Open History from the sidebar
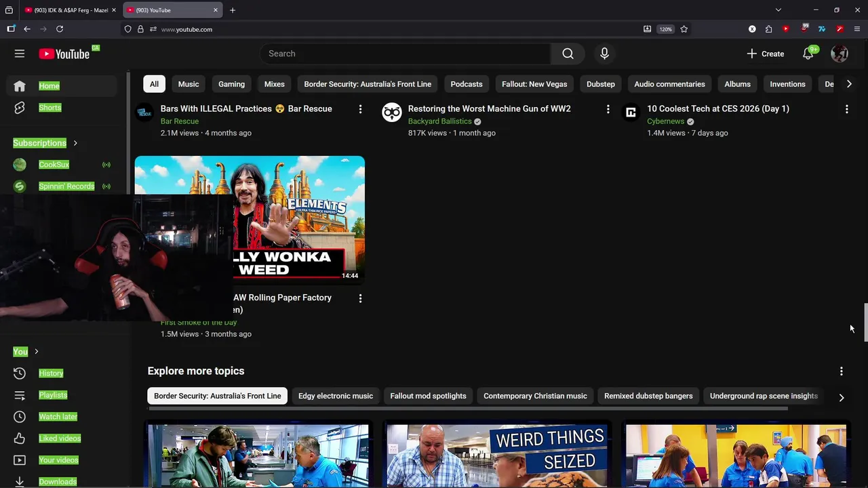 pos(51,373)
